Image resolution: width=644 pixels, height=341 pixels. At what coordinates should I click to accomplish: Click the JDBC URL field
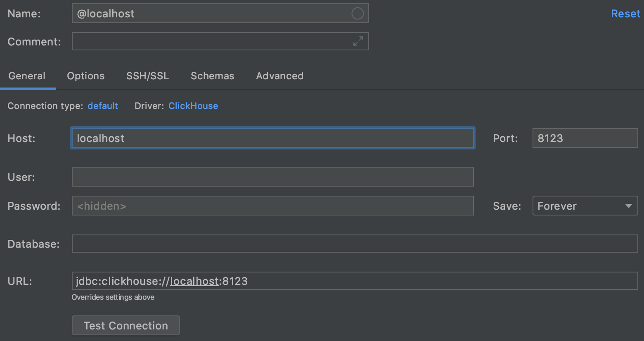coord(355,281)
